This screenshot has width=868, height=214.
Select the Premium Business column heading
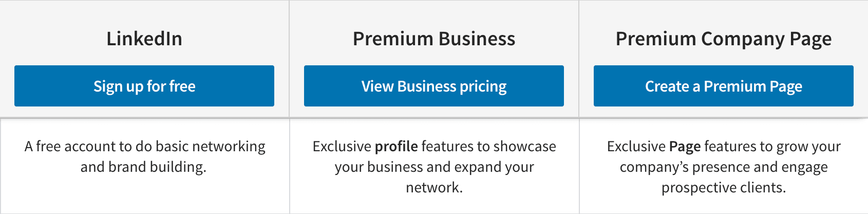[434, 39]
